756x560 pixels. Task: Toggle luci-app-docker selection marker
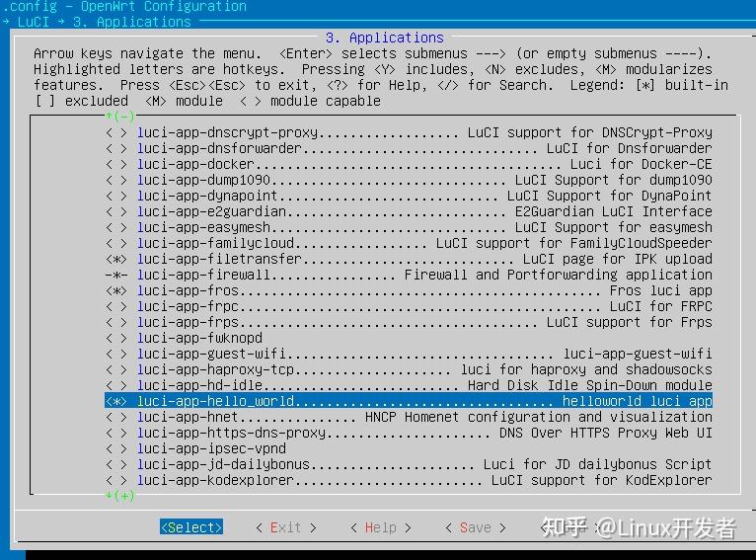[x=116, y=165]
